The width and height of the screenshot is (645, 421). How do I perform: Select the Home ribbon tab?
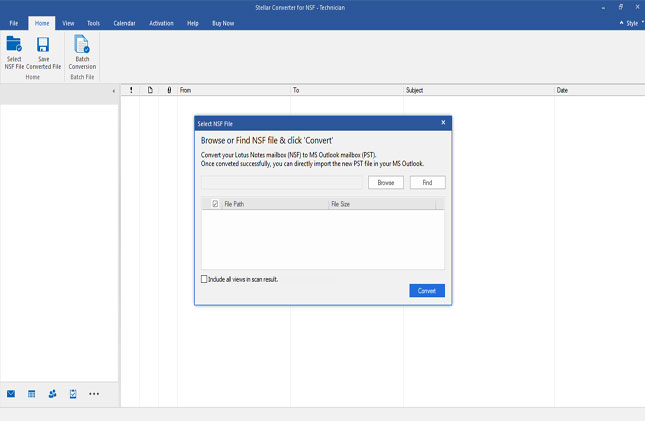[42, 23]
